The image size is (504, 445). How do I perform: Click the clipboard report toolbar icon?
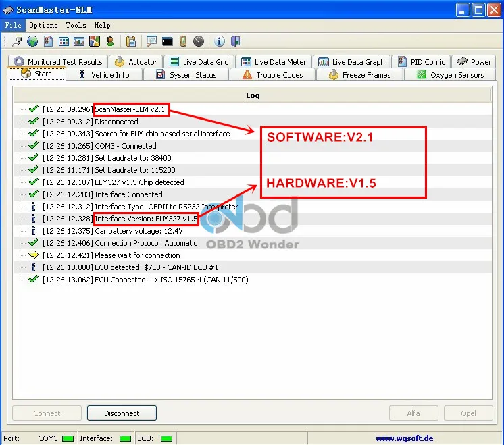tap(131, 41)
